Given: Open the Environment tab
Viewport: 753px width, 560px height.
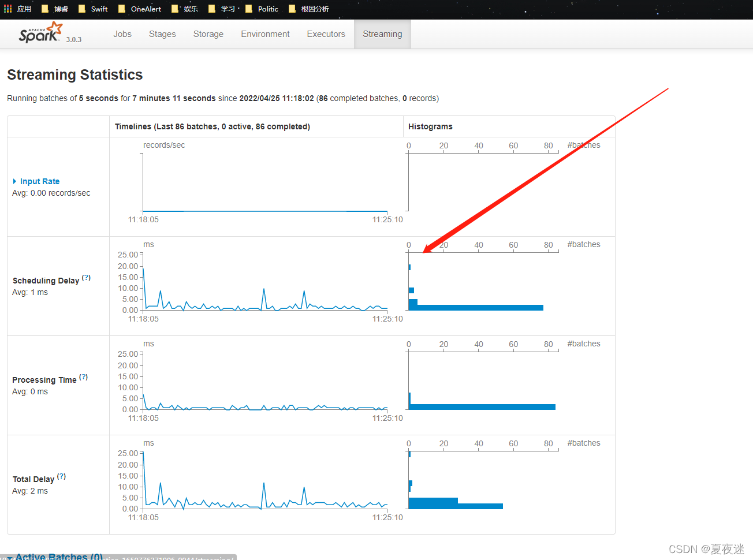Looking at the screenshot, I should [265, 34].
